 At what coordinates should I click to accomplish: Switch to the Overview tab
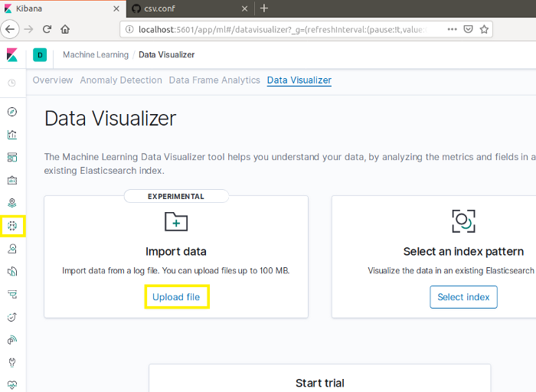53,80
